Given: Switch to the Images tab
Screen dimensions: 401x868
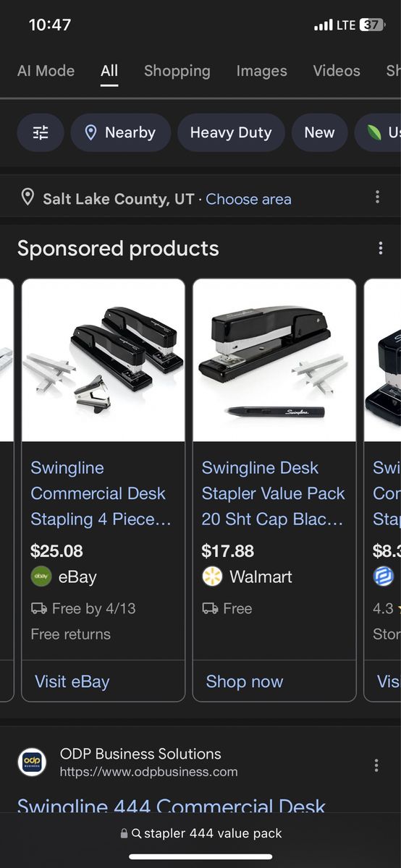Looking at the screenshot, I should pos(261,71).
